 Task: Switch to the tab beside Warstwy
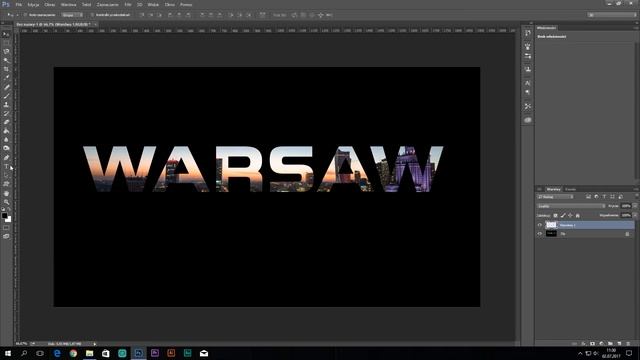(x=570, y=189)
